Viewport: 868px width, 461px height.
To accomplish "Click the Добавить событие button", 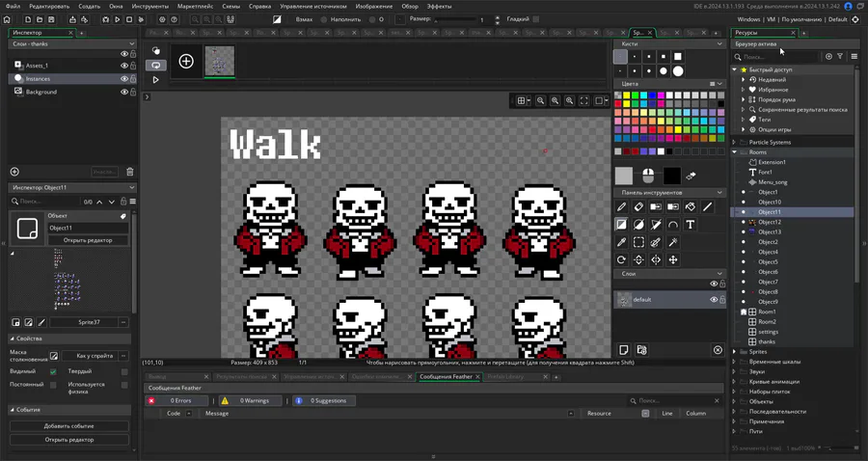I will tap(69, 426).
